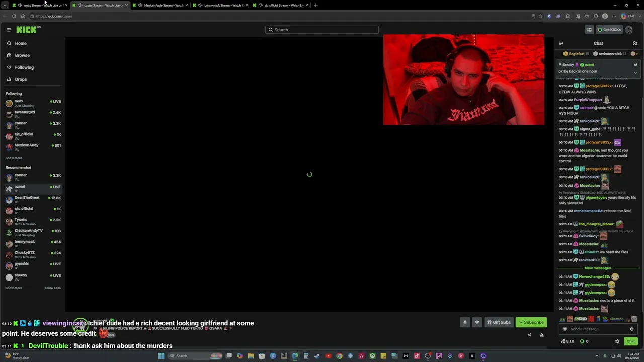Open the taskbar clock and date
Image resolution: width=644 pixels, height=362 pixels.
[631, 356]
